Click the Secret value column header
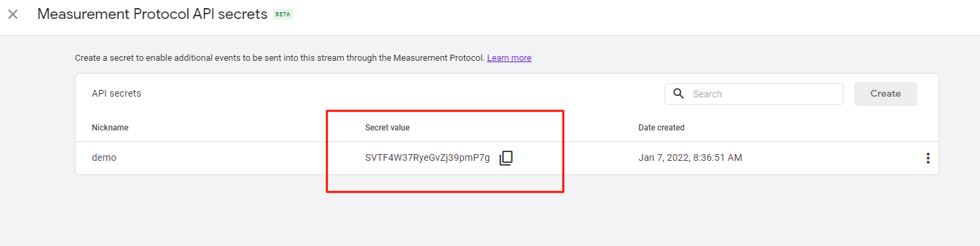The width and height of the screenshot is (980, 246). coord(388,128)
